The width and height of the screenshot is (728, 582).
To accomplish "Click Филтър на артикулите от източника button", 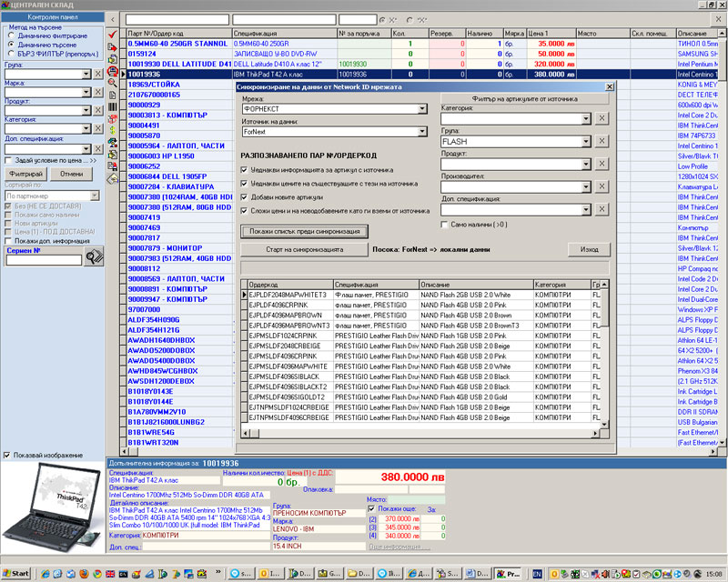I will [525, 98].
